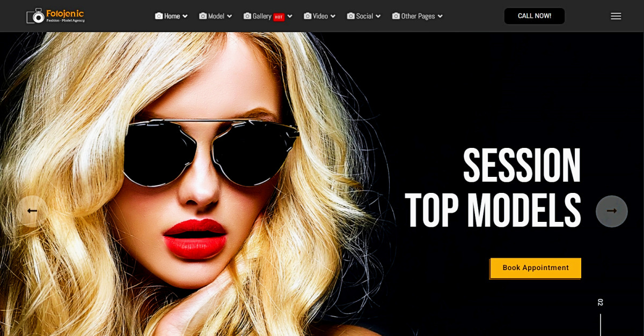Open the hamburger menu icon

(x=616, y=16)
